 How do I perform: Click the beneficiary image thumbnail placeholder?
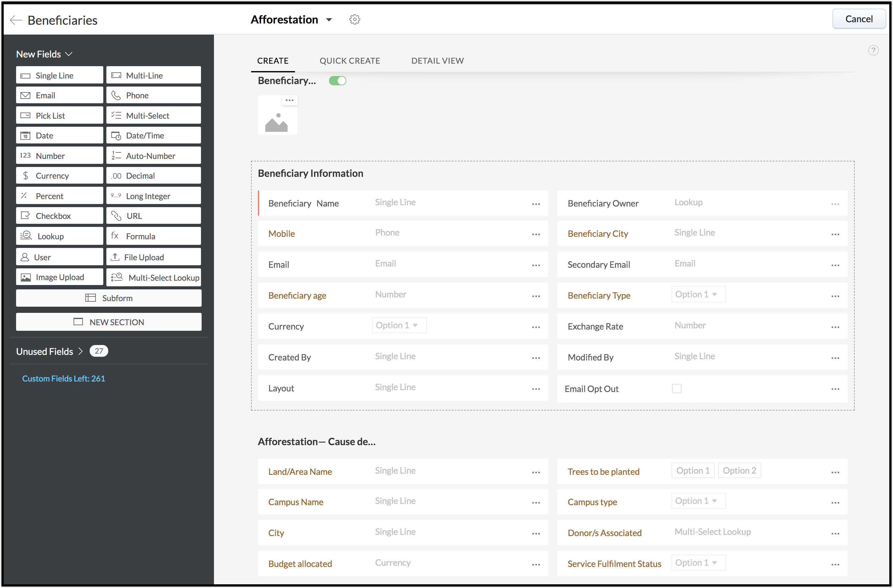click(277, 119)
